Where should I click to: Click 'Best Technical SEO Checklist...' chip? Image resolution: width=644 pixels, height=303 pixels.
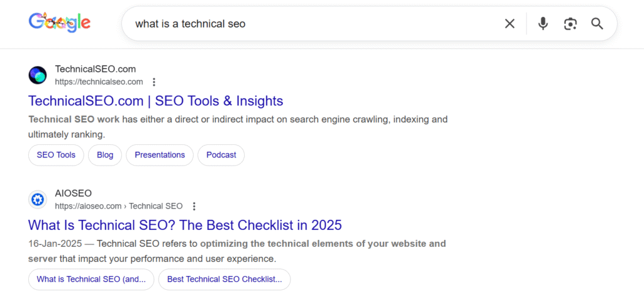point(225,280)
